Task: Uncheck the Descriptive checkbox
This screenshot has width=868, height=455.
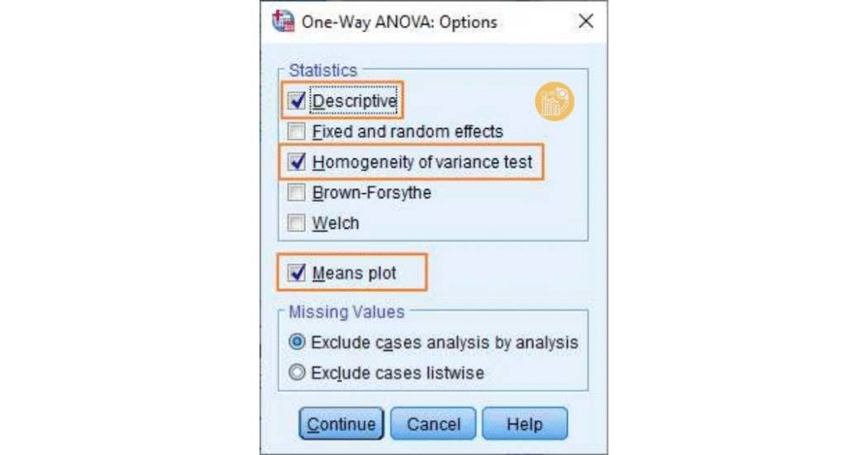Action: pyautogui.click(x=297, y=101)
